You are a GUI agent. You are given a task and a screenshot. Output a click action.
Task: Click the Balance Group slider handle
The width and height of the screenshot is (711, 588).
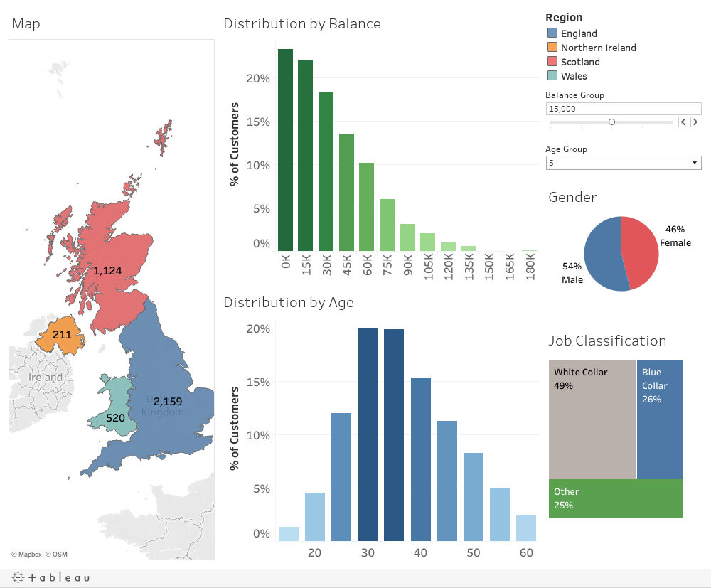(x=611, y=122)
